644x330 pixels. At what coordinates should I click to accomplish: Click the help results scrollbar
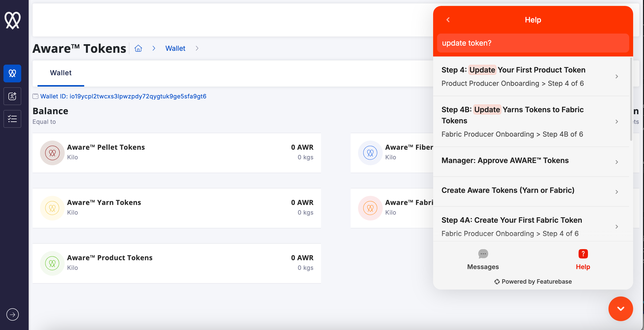click(x=631, y=99)
